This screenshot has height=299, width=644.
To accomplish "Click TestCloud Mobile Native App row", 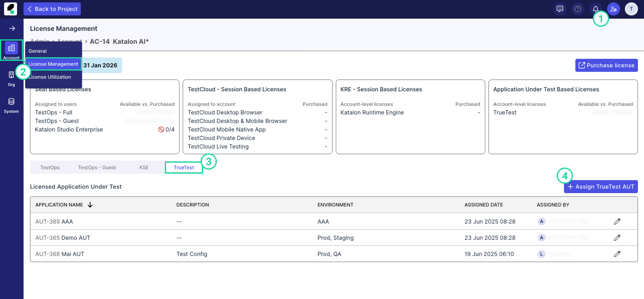I will pos(257,129).
